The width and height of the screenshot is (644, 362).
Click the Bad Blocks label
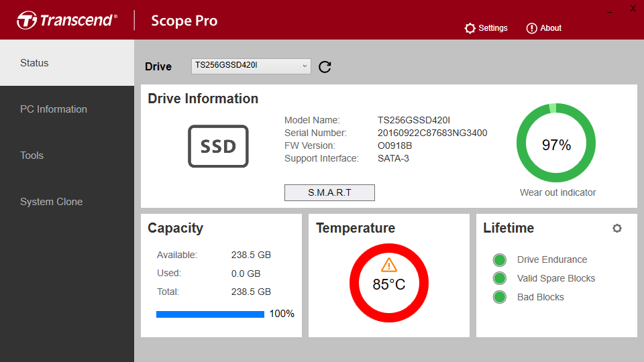541,297
